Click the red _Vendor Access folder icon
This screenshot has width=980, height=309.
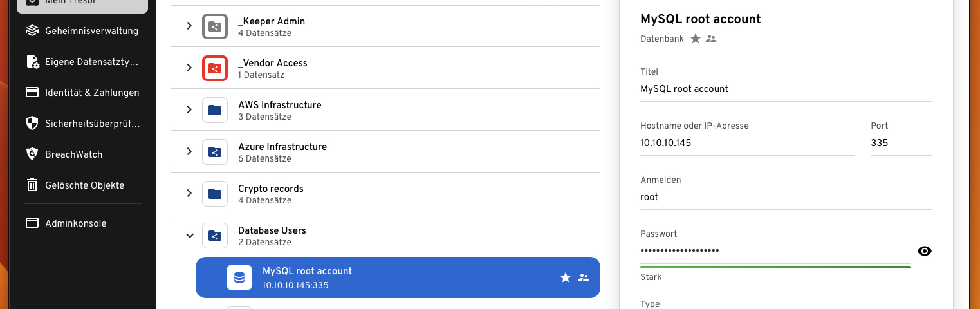215,68
